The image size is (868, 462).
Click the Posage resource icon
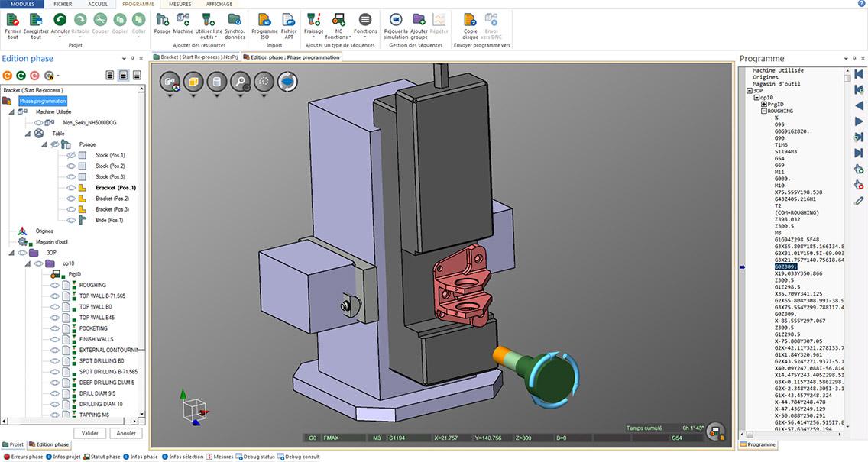(162, 19)
